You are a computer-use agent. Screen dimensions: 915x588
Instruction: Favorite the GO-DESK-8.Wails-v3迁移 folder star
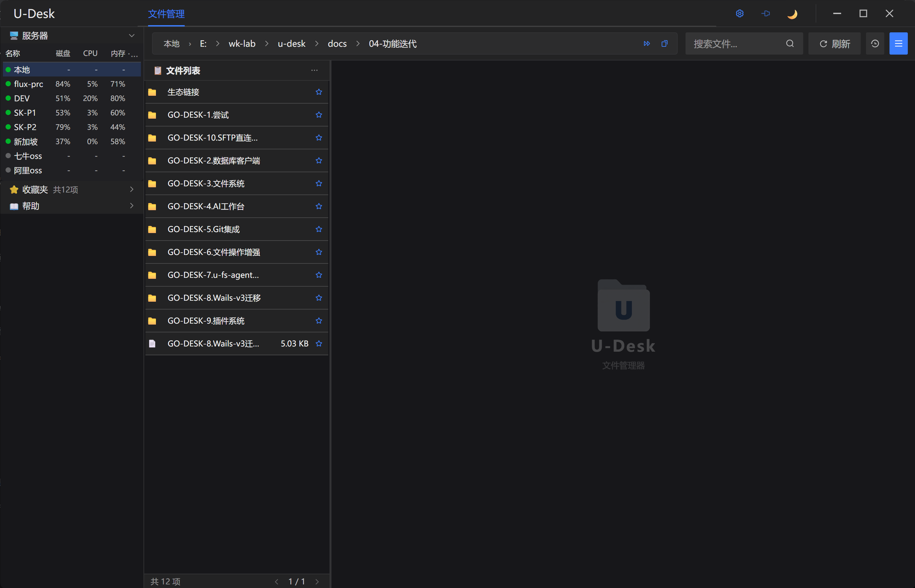(319, 298)
